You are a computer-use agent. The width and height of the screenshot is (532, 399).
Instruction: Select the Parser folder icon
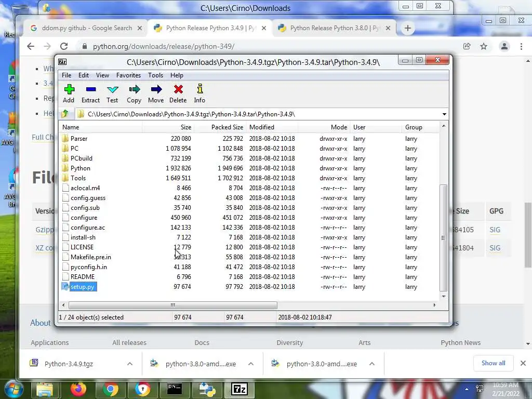click(65, 138)
